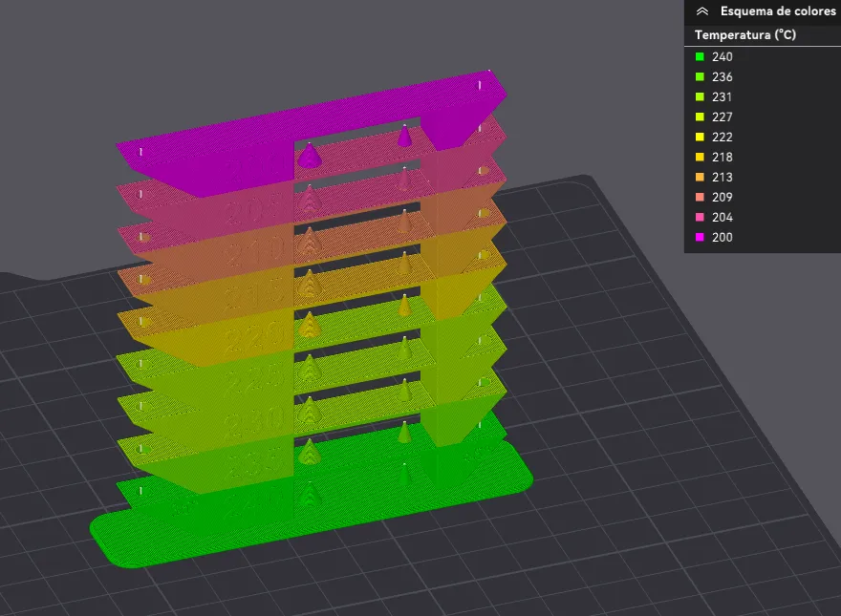Screen dimensions: 841x616
Task: Click the green 240 color swatch
Action: point(699,56)
